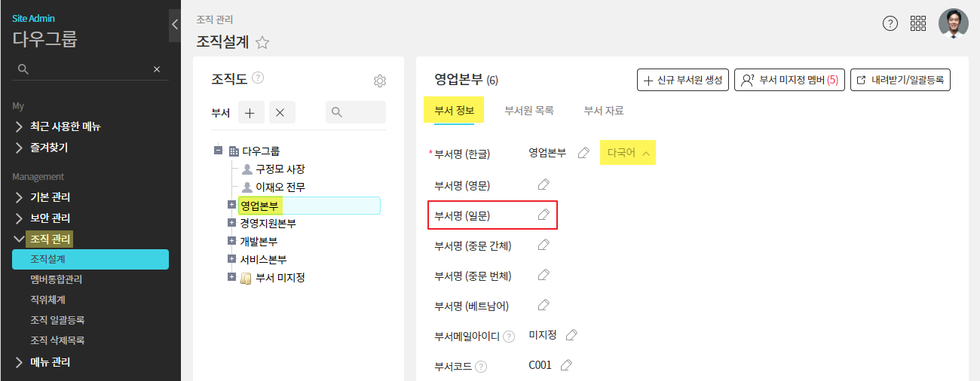Click the delete department X button
The image size is (980, 381).
280,112
